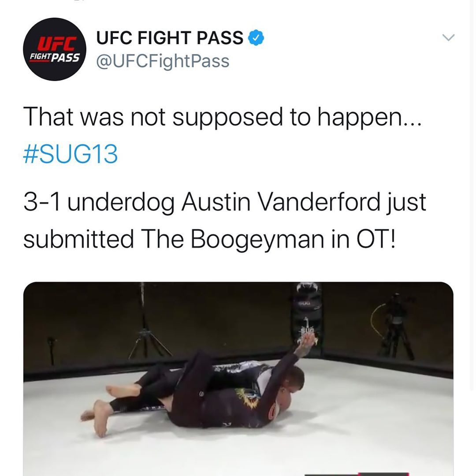Click the blue verified badge
Viewport: 476px width, 476px height.
click(256, 37)
